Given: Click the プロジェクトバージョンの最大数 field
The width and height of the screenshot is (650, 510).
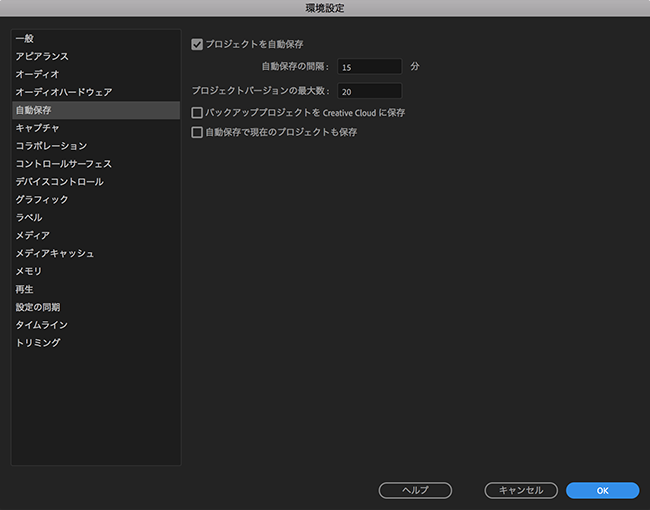Looking at the screenshot, I should point(369,91).
